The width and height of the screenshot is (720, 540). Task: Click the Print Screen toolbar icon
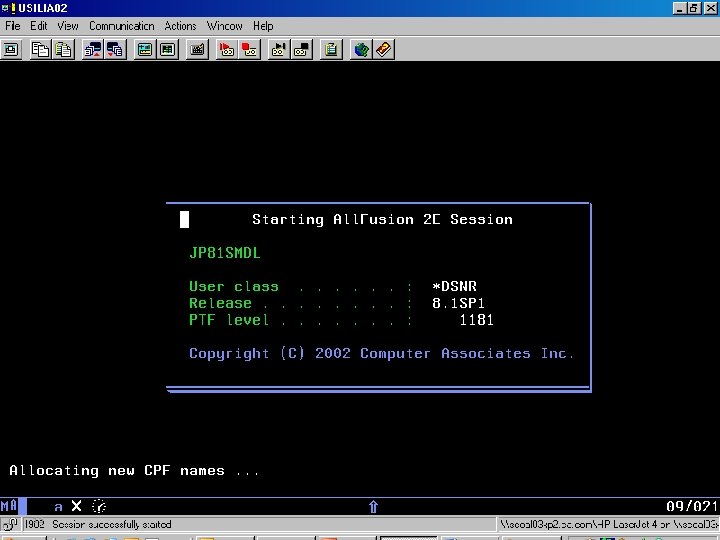11,49
